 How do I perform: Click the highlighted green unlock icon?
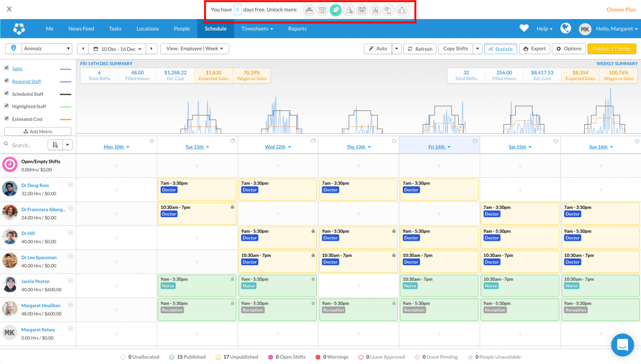[x=336, y=10]
